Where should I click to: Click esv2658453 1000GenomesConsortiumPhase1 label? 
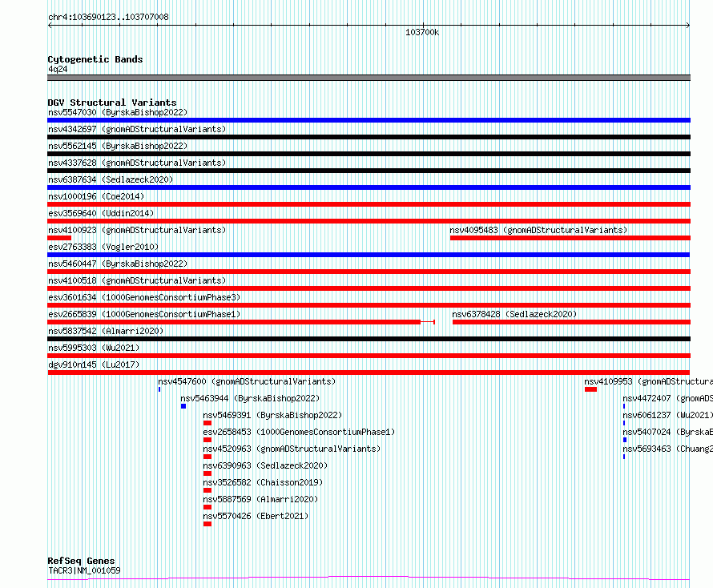299,432
